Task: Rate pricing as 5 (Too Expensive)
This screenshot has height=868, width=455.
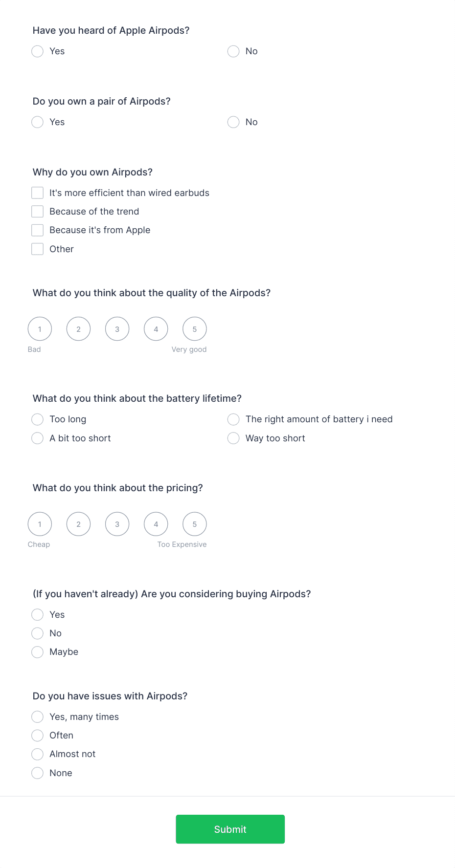Action: (x=194, y=523)
